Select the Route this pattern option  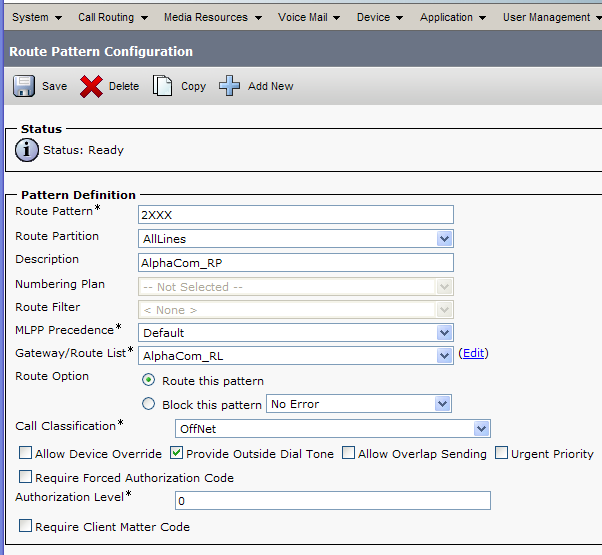(x=149, y=380)
